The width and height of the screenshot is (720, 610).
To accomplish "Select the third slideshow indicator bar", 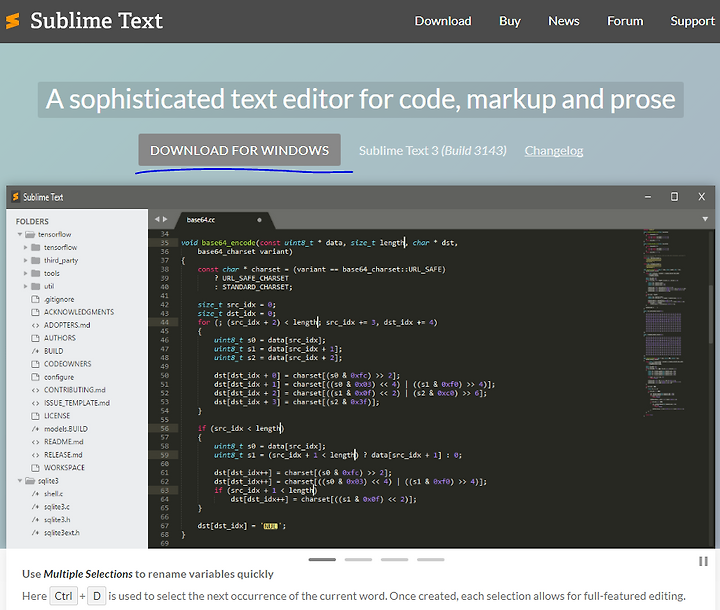I will [x=394, y=559].
